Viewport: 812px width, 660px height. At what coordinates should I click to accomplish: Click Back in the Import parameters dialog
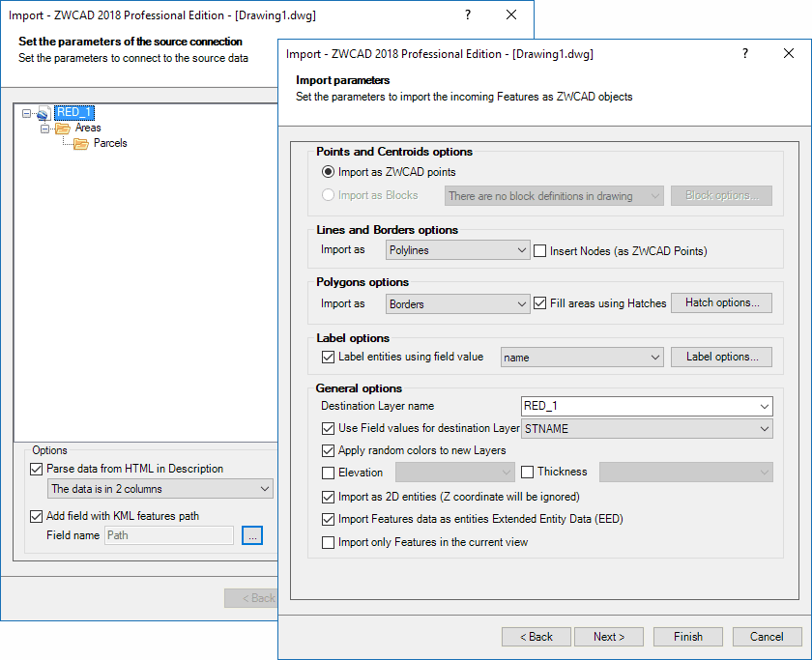click(x=536, y=637)
